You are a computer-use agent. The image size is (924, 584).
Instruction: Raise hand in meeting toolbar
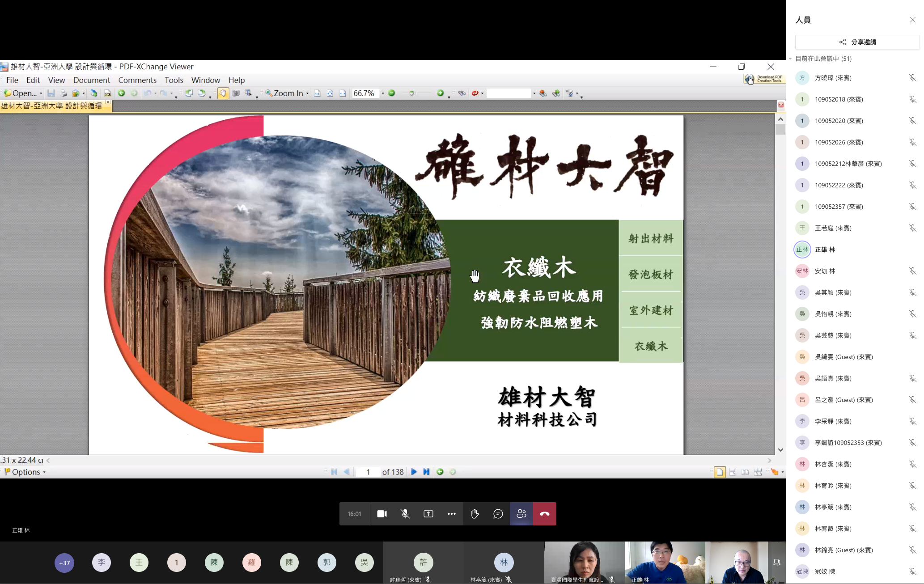click(475, 514)
